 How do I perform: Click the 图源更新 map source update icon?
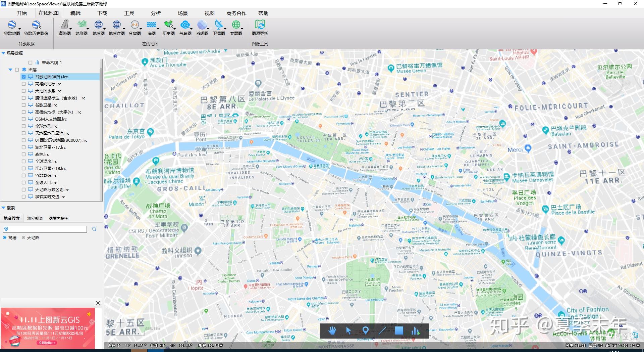point(260,25)
